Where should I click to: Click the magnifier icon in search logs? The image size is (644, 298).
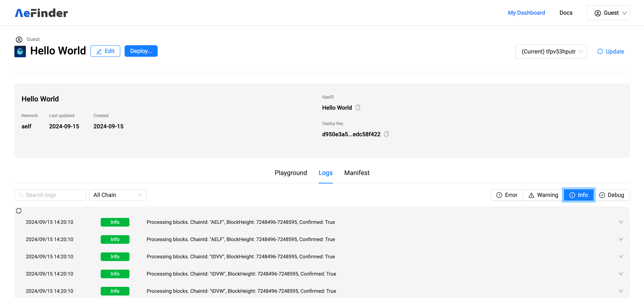click(x=22, y=195)
